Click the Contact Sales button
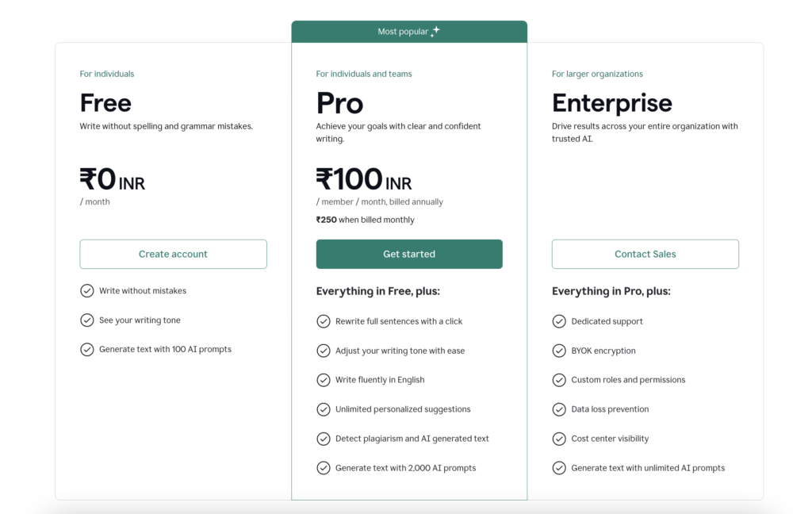 coord(645,254)
